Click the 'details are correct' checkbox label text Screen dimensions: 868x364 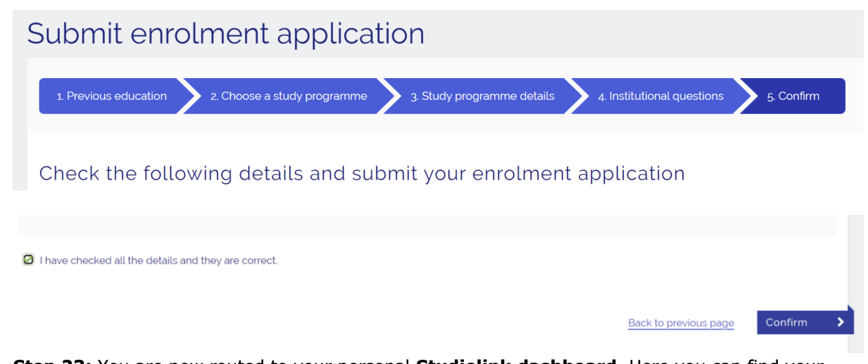pyautogui.click(x=158, y=261)
